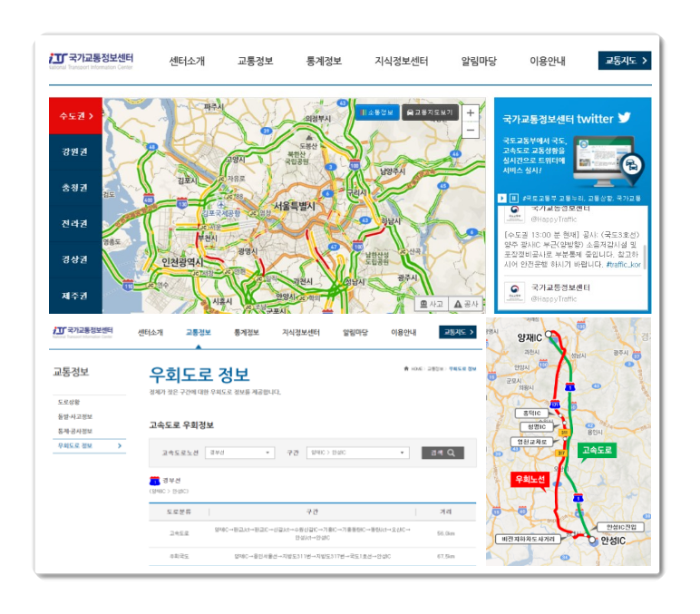Click 지식정보센터 in lower page navigation
Screen dimensions: 700x614
(301, 332)
